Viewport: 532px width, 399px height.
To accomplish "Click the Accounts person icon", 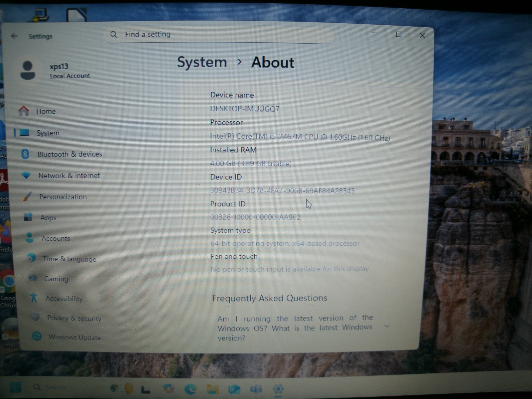I will 30,238.
